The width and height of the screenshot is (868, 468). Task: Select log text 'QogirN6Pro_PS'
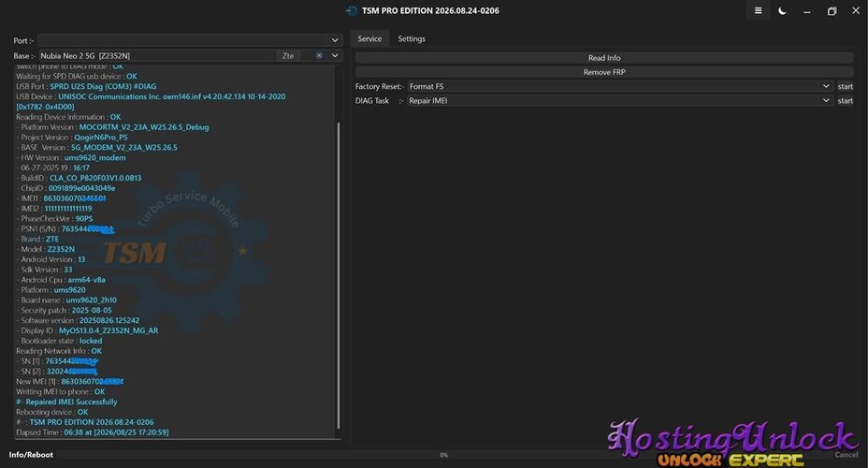click(x=101, y=138)
